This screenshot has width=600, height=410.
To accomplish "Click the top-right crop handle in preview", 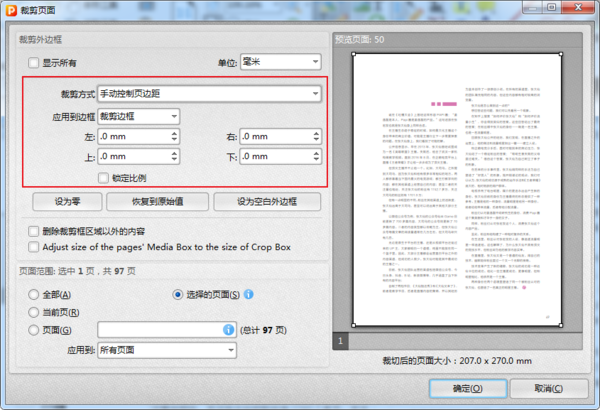I will click(x=561, y=54).
